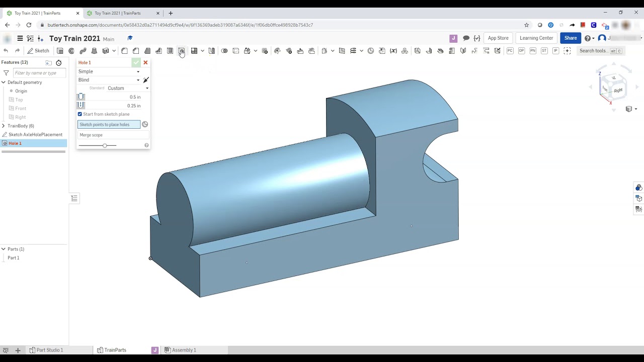Open a new browser tab
This screenshot has height=362, width=644.
coord(171,13)
